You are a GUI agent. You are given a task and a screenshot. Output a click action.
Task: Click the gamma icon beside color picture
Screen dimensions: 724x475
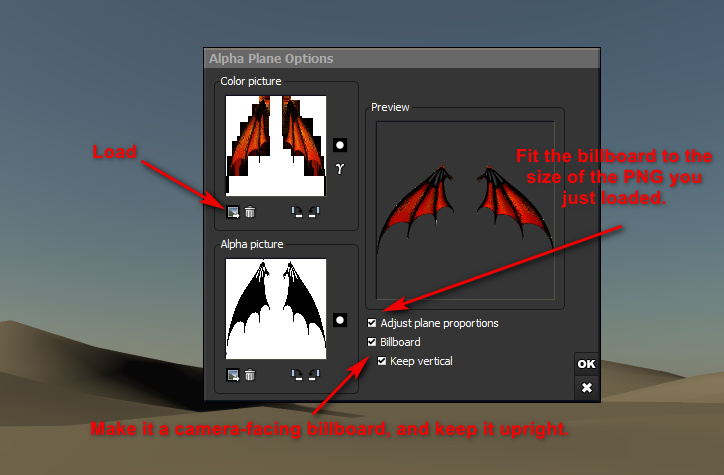click(340, 169)
